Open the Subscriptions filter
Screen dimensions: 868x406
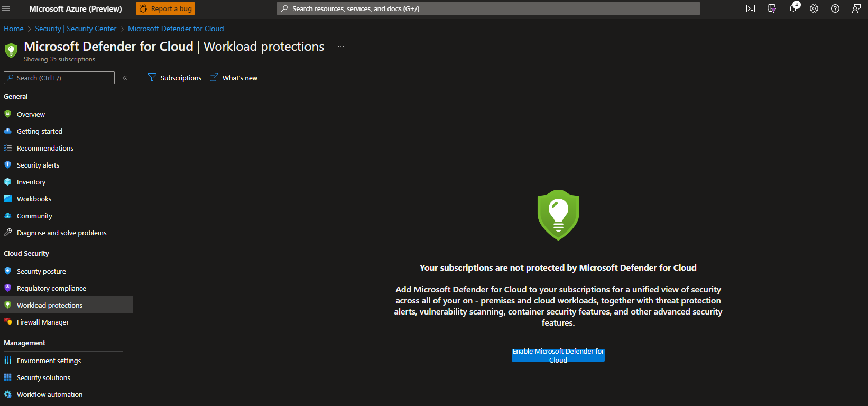[175, 78]
